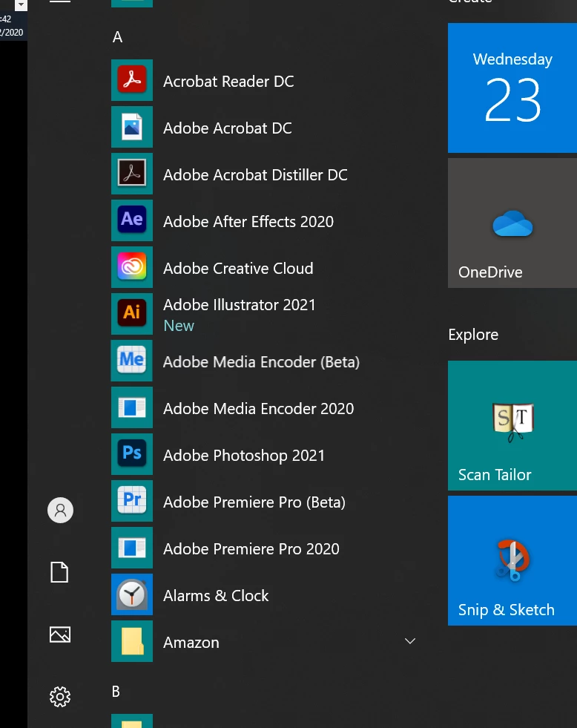This screenshot has width=577, height=728.
Task: Open the user account icon
Action: point(60,511)
